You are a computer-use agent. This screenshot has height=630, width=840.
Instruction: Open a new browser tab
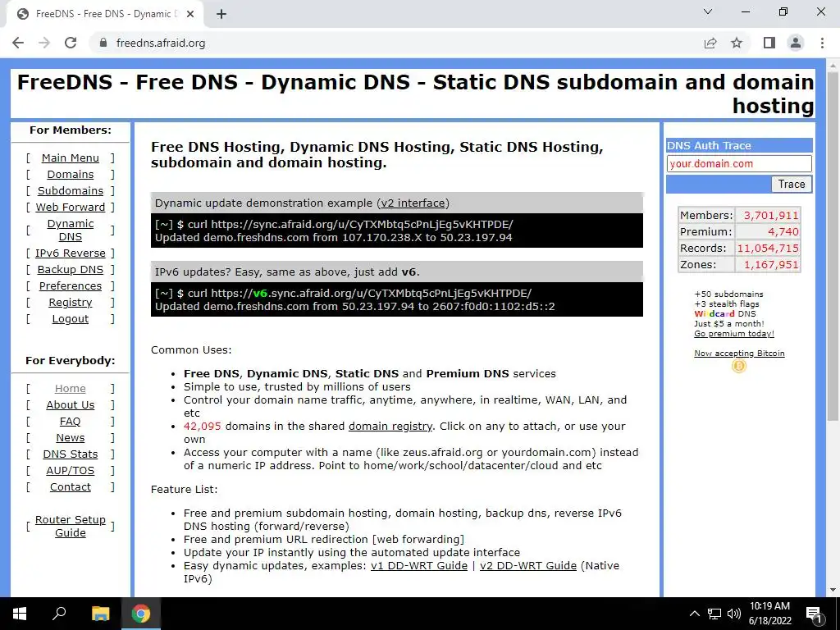(x=221, y=14)
